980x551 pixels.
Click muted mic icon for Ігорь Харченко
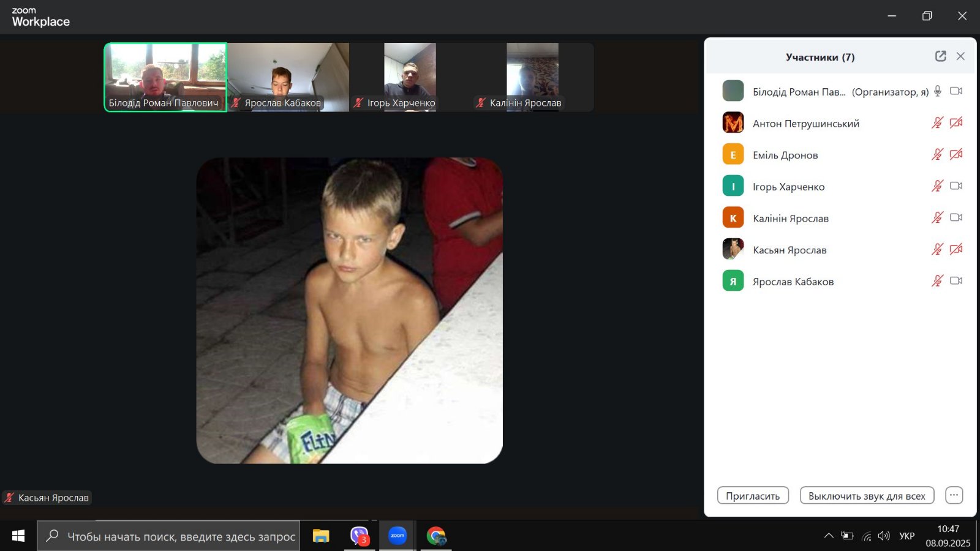click(x=937, y=186)
